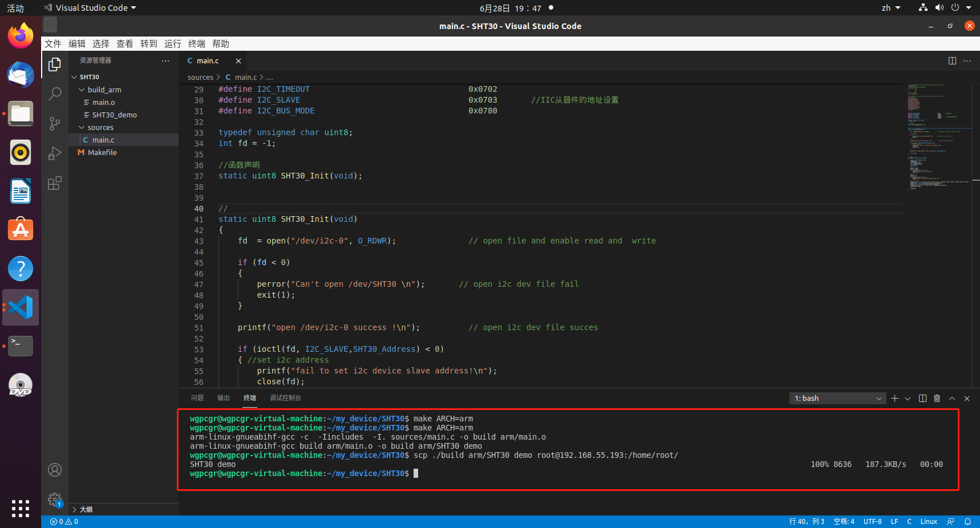Image resolution: width=980 pixels, height=528 pixels.
Task: Change LF end of line sequence
Action: (894, 522)
